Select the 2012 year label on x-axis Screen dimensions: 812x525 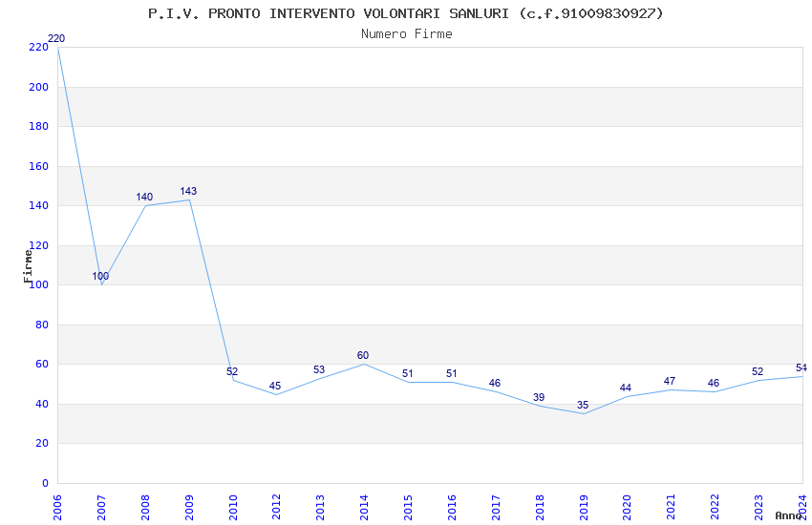click(276, 508)
